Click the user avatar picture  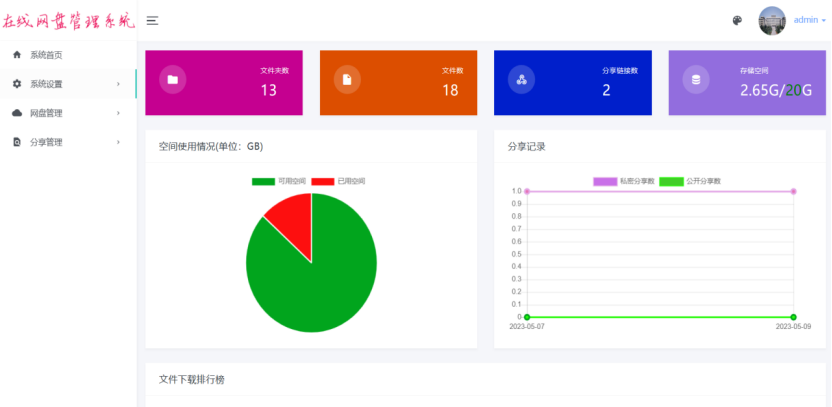[772, 20]
